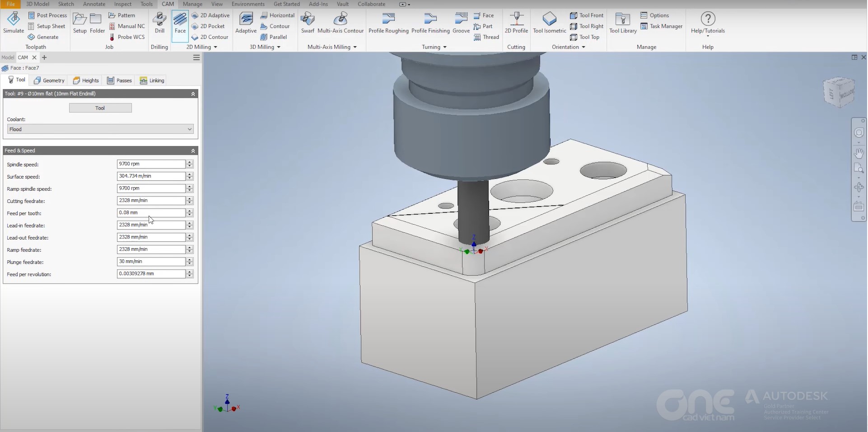868x432 pixels.
Task: Expand the 3D Milling panel dropdown
Action: point(279,47)
